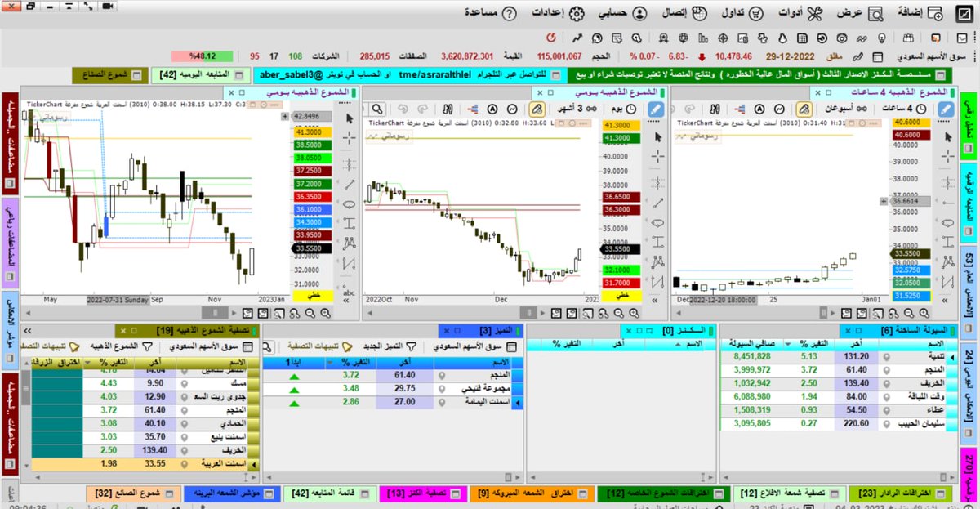Screen dimensions: 980x509
Task: Sort by صافي السيولة column header
Action: click(x=752, y=343)
